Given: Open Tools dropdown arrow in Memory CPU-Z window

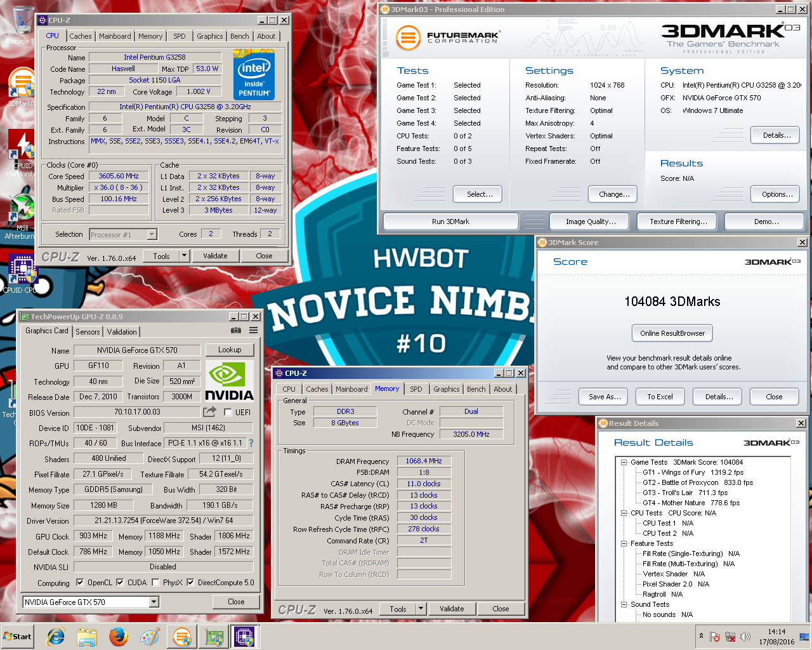Looking at the screenshot, I should [x=421, y=609].
